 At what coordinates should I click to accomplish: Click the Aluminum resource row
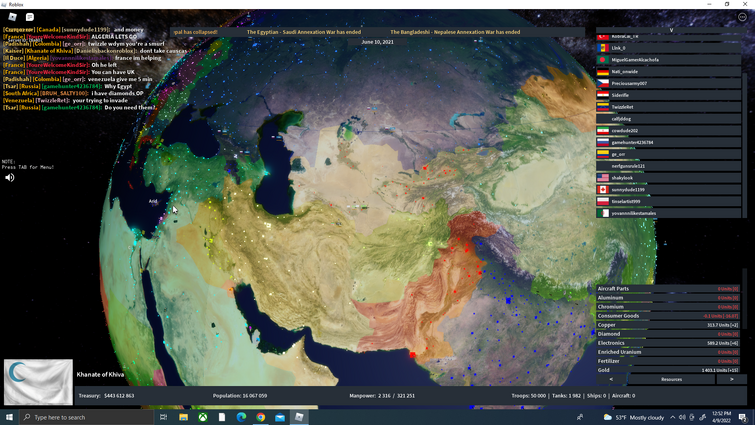tap(668, 298)
